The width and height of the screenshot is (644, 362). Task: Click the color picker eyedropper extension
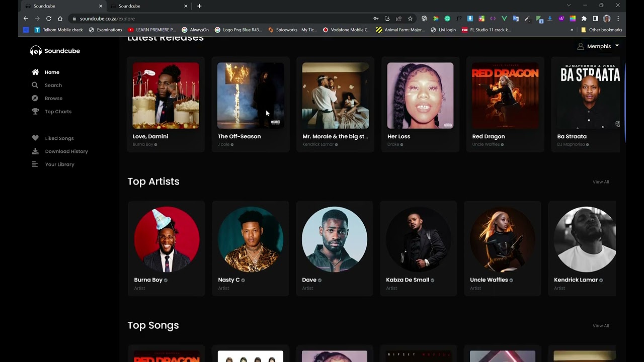pos(527,19)
